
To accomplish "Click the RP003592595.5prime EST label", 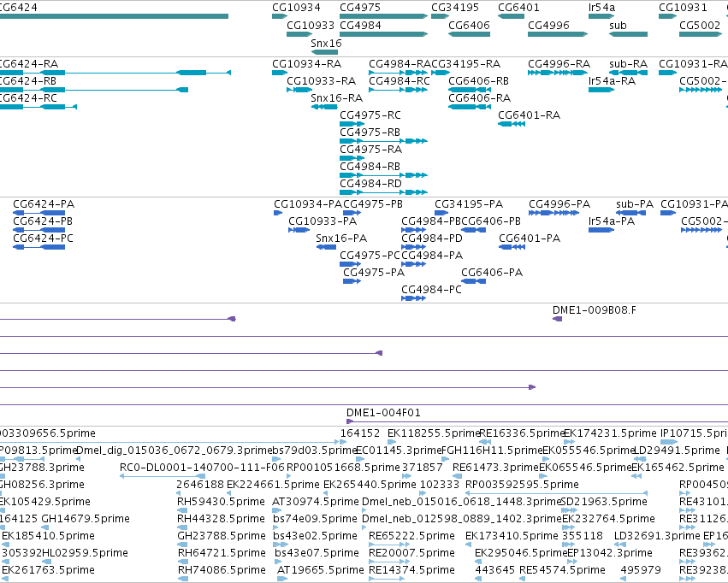I will [522, 485].
